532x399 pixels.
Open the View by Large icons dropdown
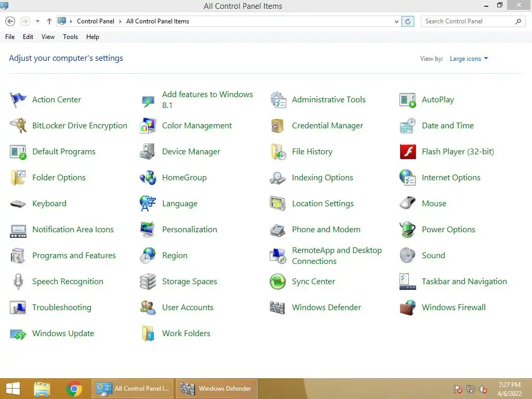tap(469, 59)
